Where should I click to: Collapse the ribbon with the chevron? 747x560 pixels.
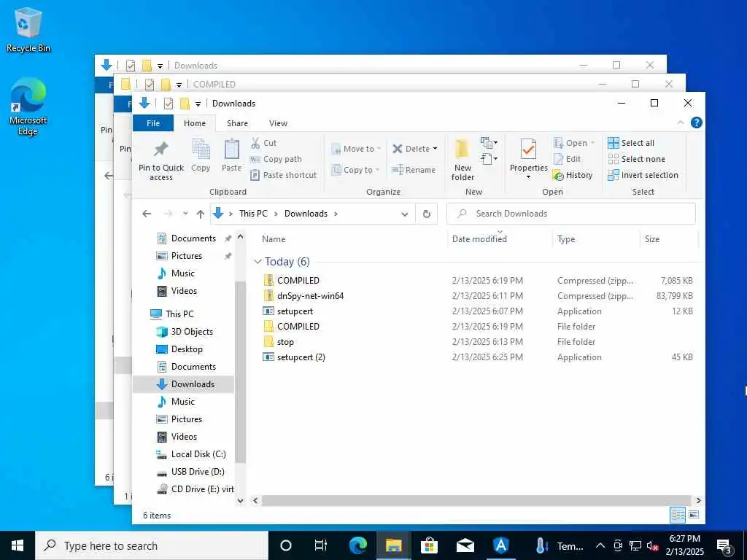(681, 122)
